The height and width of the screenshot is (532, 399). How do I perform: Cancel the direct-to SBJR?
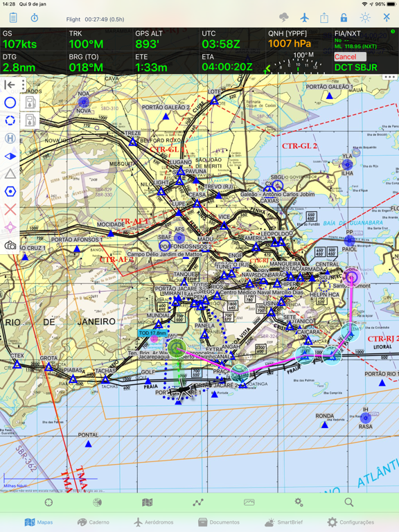[350, 57]
